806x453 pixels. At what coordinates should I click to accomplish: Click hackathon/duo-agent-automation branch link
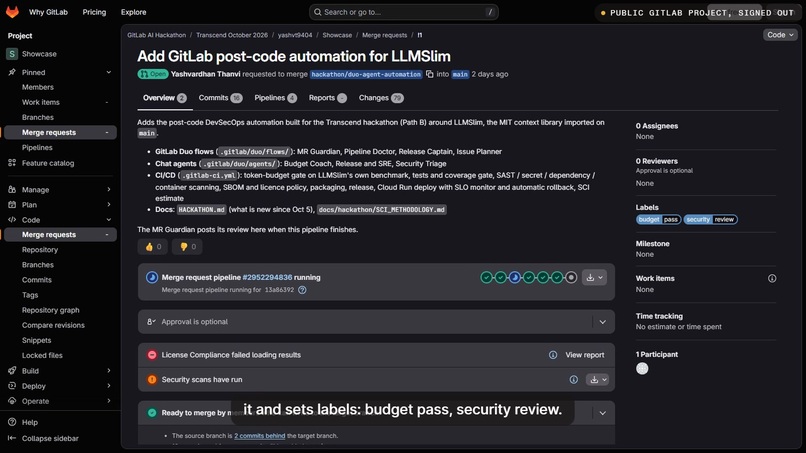coord(366,74)
